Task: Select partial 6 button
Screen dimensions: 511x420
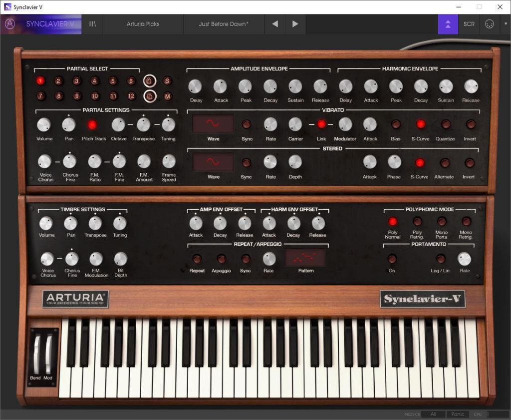Action: click(x=131, y=81)
